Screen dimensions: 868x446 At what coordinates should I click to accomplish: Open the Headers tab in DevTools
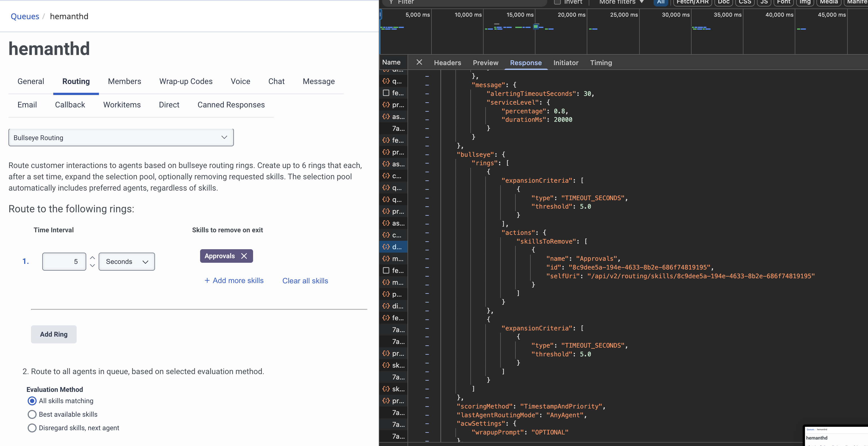[x=447, y=63]
